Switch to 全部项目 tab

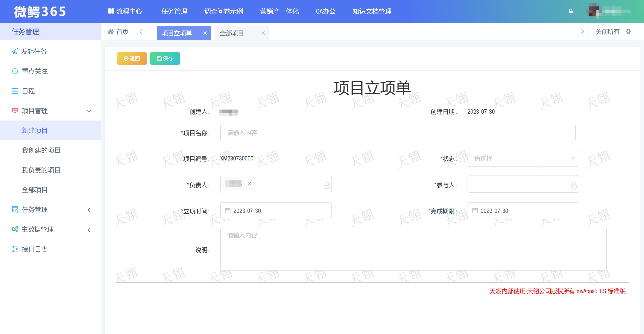[232, 33]
